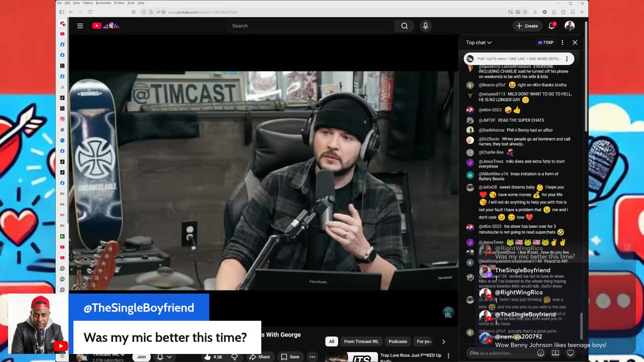Reload the page in the browser toolbar
This screenshot has height=362, width=644.
(x=90, y=12)
